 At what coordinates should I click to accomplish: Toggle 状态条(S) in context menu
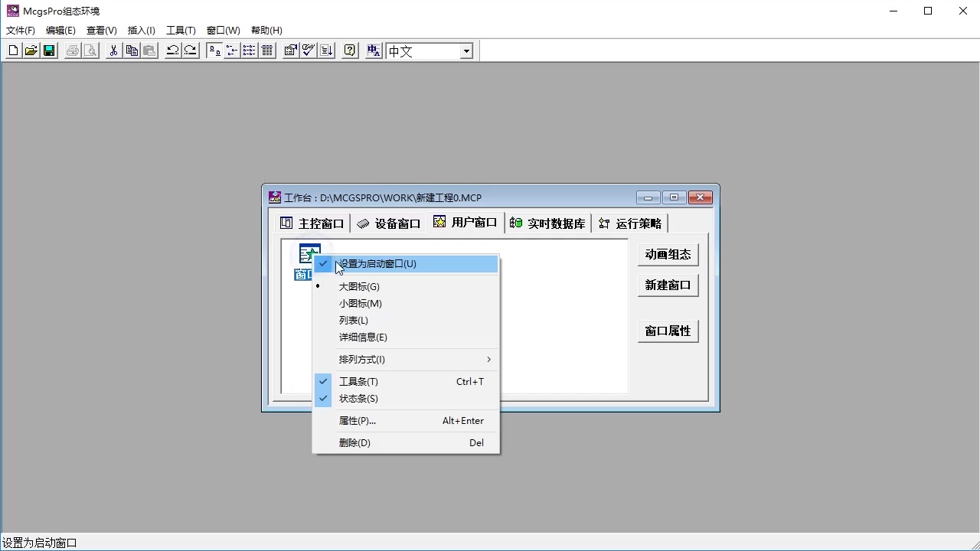pyautogui.click(x=406, y=399)
